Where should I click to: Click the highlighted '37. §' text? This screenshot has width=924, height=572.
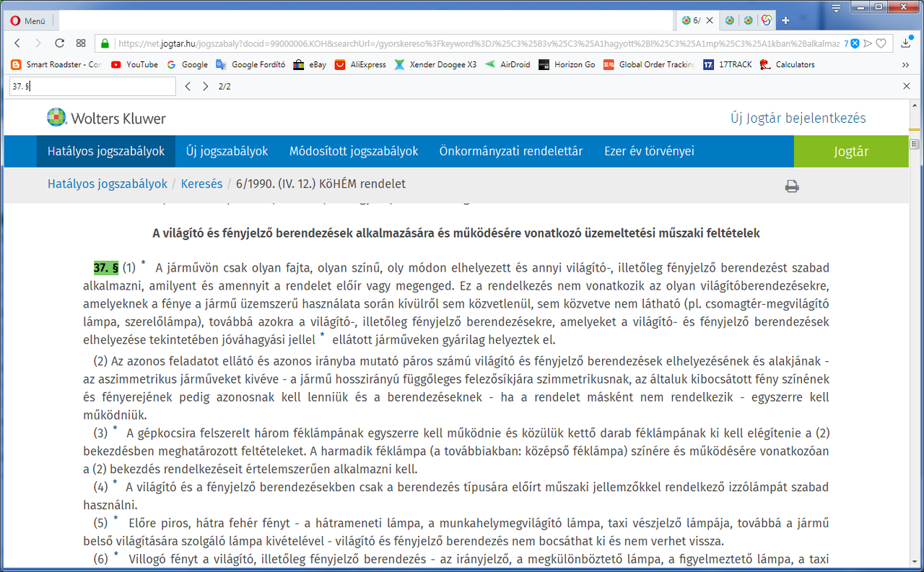click(x=106, y=267)
